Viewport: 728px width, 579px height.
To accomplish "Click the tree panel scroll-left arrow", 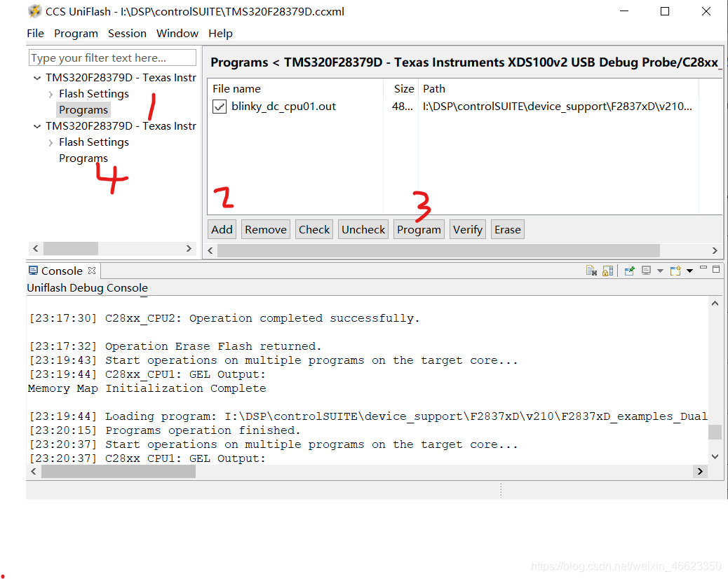I will (x=36, y=249).
